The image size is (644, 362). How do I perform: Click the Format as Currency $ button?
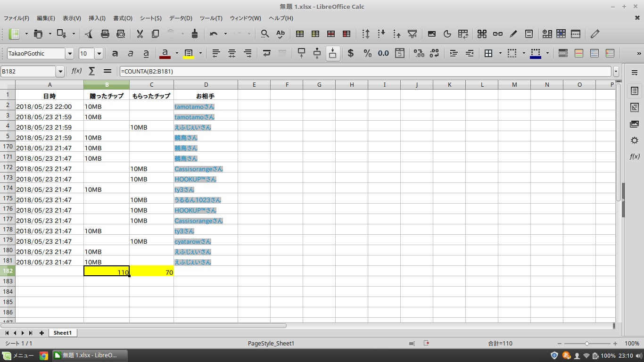[x=350, y=53]
